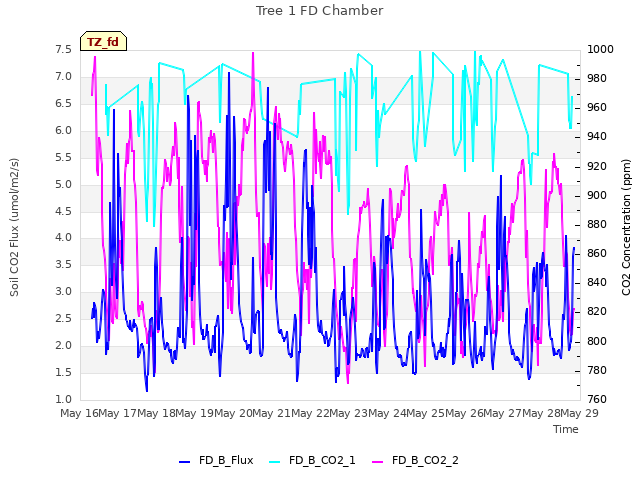Click the 7.5 left axis tick label
640x480 pixels.
tap(63, 49)
